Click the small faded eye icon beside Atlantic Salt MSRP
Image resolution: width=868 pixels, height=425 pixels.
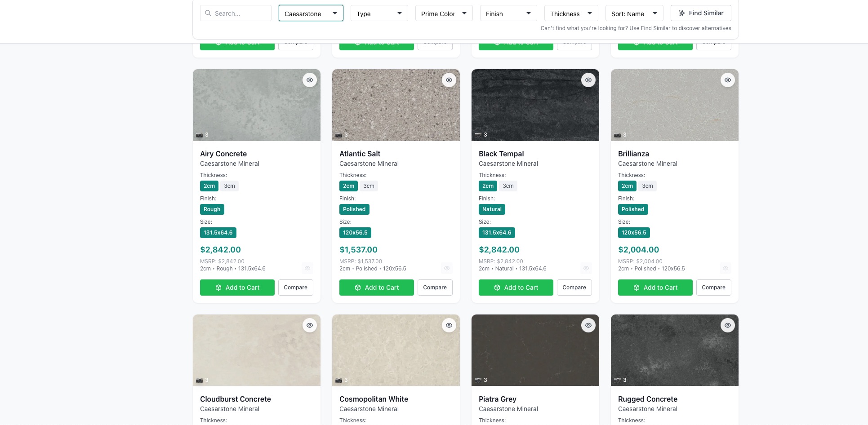(447, 268)
